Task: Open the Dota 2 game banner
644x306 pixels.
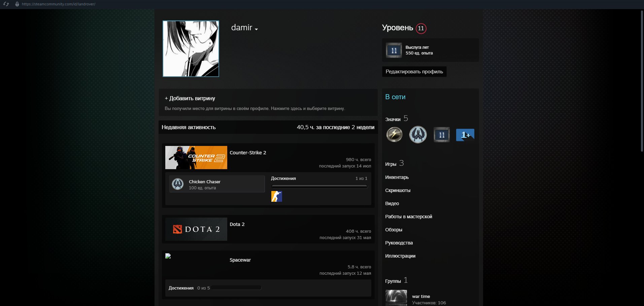Action: (x=196, y=229)
